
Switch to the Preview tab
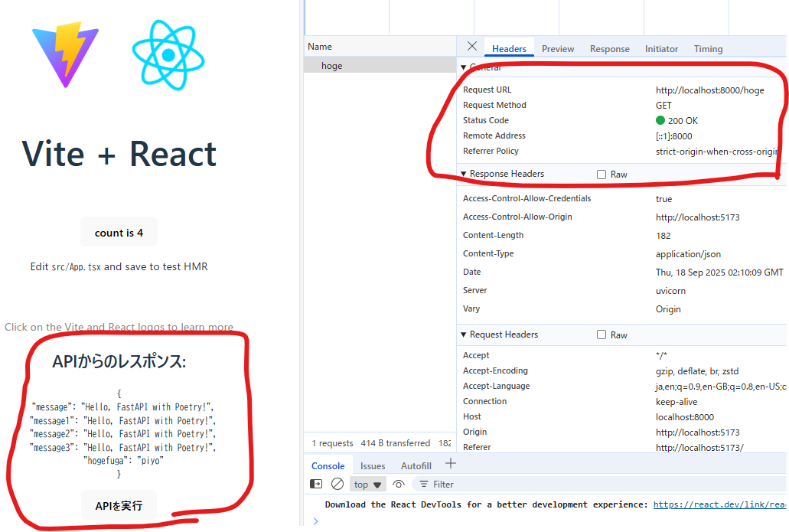[x=558, y=49]
